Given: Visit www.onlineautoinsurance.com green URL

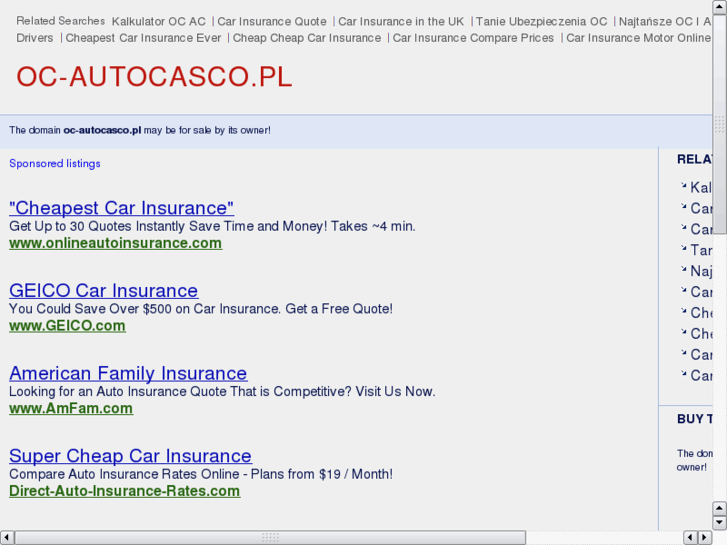Looking at the screenshot, I should point(115,243).
